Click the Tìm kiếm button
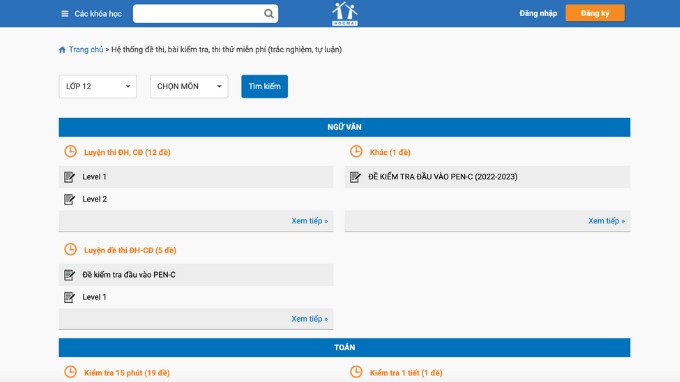680x382 pixels. point(265,86)
